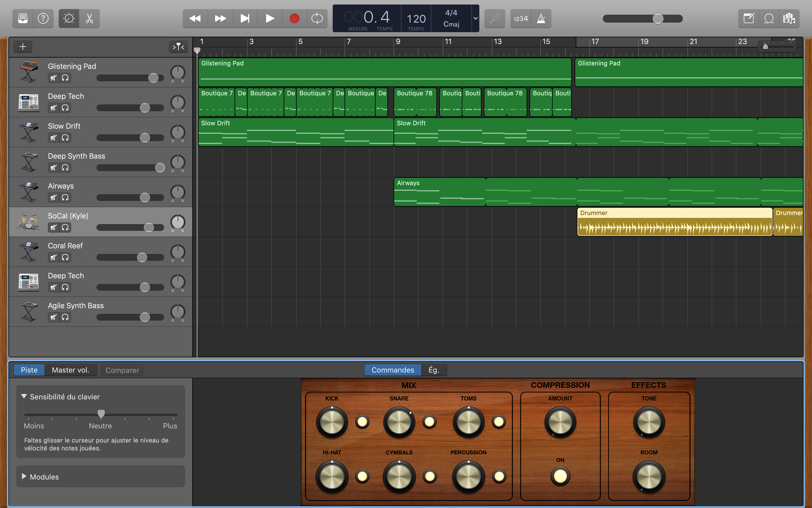Switch to the Master vol. tab
This screenshot has width=812, height=508.
(70, 370)
